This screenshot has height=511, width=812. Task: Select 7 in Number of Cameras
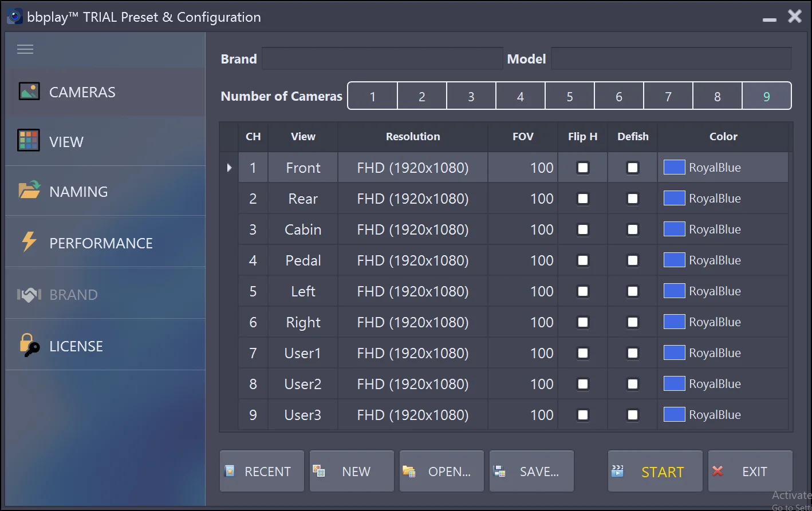(x=668, y=96)
